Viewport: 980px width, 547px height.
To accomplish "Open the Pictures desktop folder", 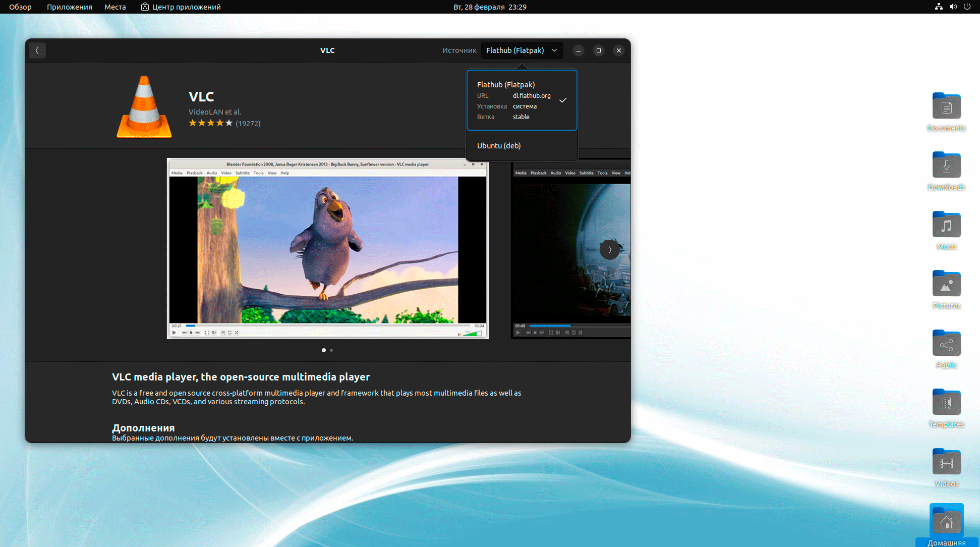I will pos(946,285).
